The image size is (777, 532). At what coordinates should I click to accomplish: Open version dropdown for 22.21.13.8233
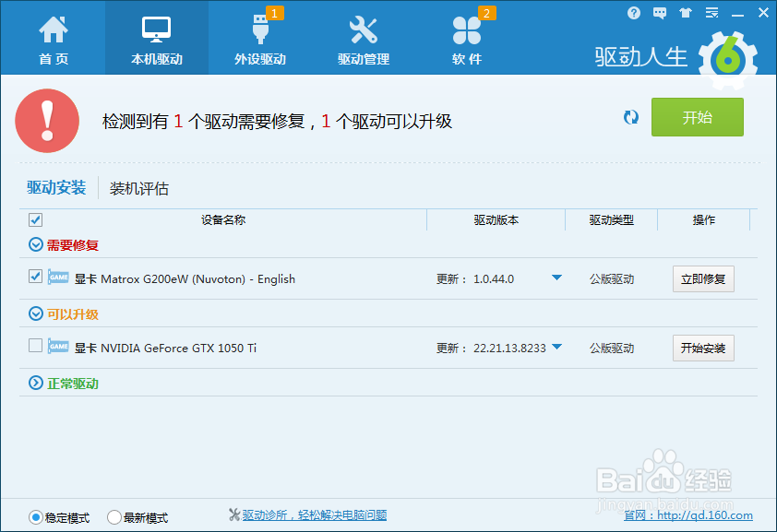coord(556,347)
